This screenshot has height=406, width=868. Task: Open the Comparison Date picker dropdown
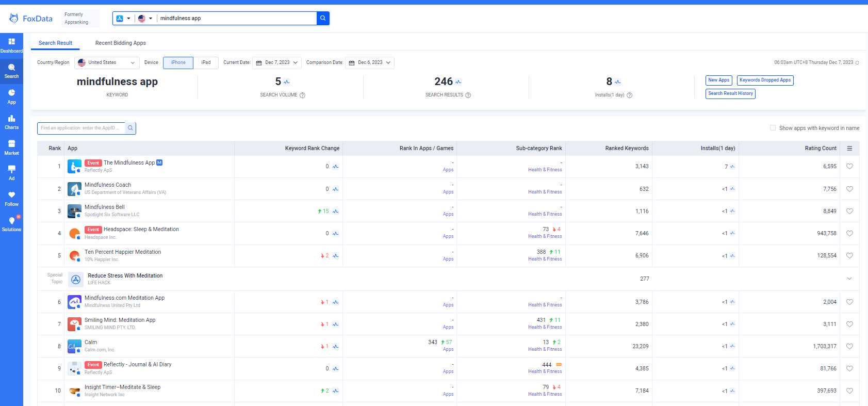pyautogui.click(x=370, y=62)
